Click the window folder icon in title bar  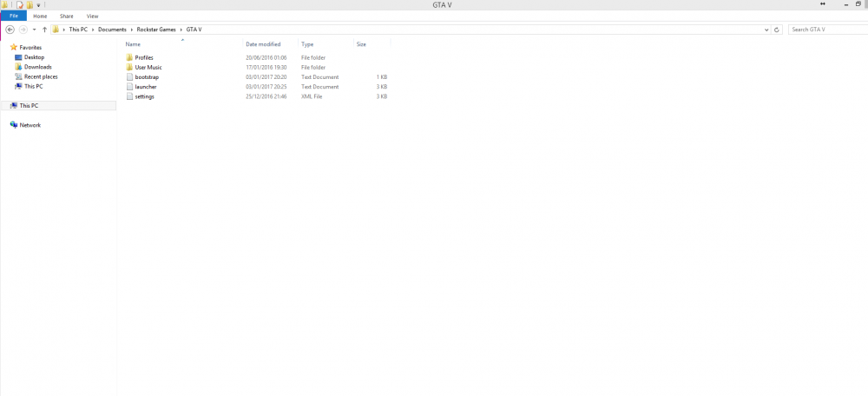coord(4,4)
